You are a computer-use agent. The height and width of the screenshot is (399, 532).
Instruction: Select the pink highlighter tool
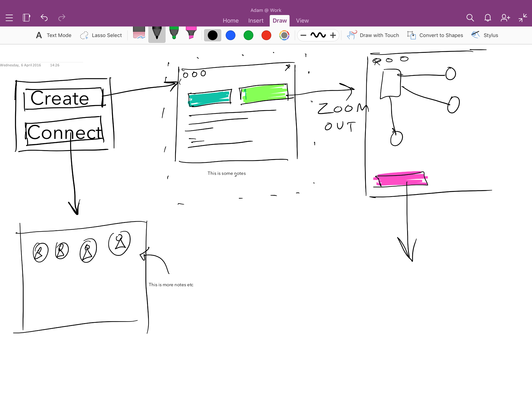(191, 33)
